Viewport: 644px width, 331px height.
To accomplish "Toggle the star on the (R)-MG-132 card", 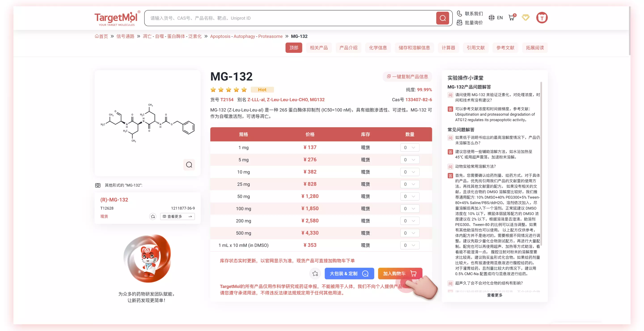I will click(153, 216).
